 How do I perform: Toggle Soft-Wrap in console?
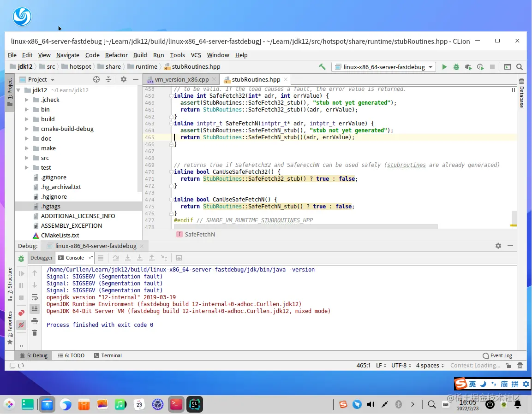pos(35,297)
